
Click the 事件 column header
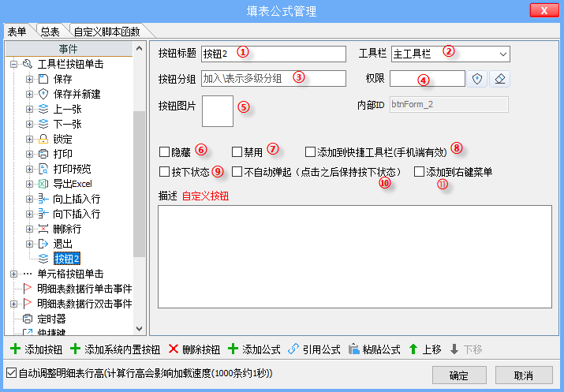[x=69, y=49]
